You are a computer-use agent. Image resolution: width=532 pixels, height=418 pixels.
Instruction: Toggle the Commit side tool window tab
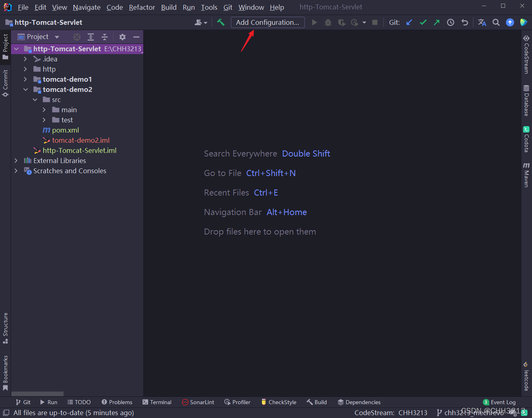click(5, 83)
